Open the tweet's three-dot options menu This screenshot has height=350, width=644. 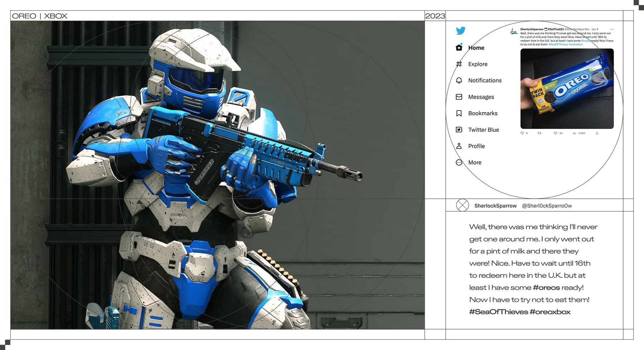pyautogui.click(x=612, y=29)
